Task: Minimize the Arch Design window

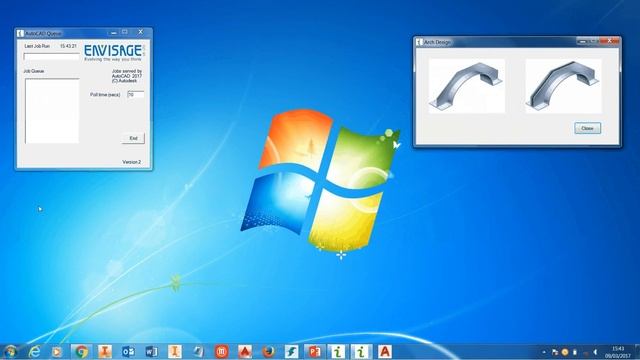Action: [582, 41]
